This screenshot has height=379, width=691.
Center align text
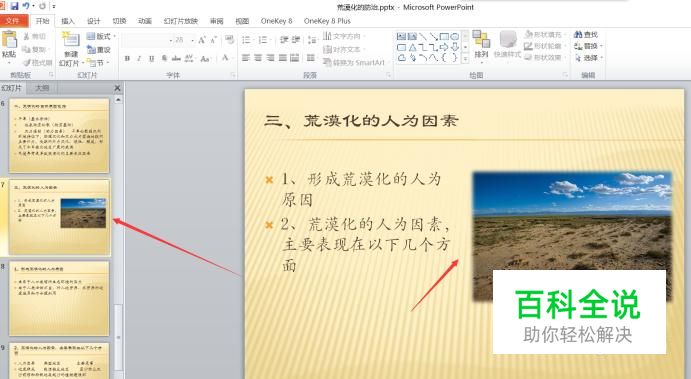258,58
